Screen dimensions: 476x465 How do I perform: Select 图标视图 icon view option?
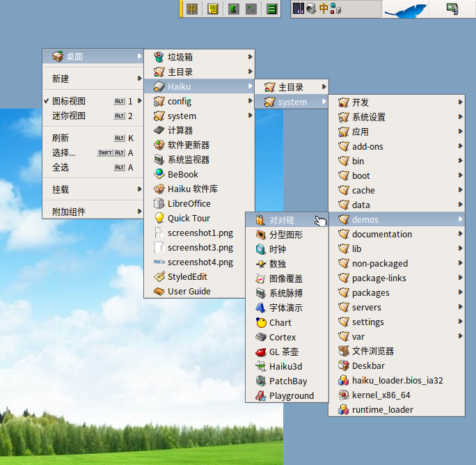[93, 101]
